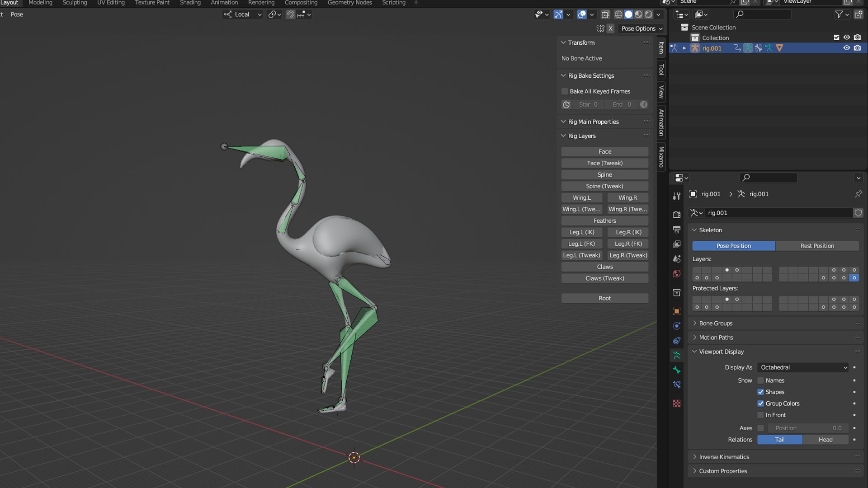Screen dimensions: 868x488
Task: Enable the Axes checkbox
Action: tap(760, 428)
